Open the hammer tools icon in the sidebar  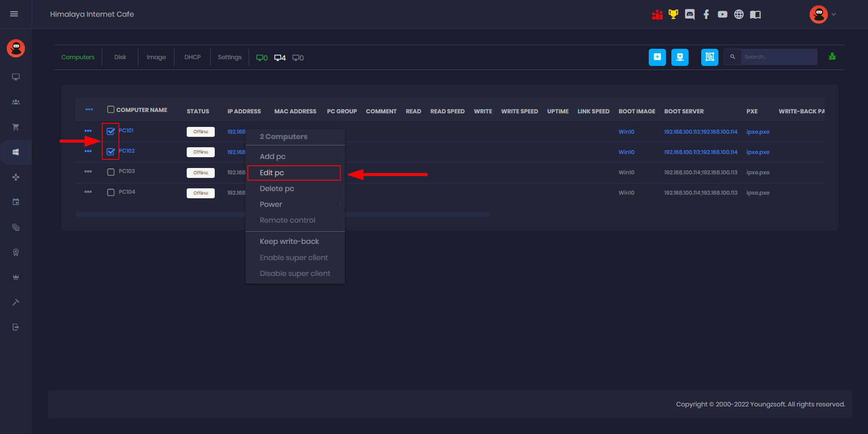point(15,302)
